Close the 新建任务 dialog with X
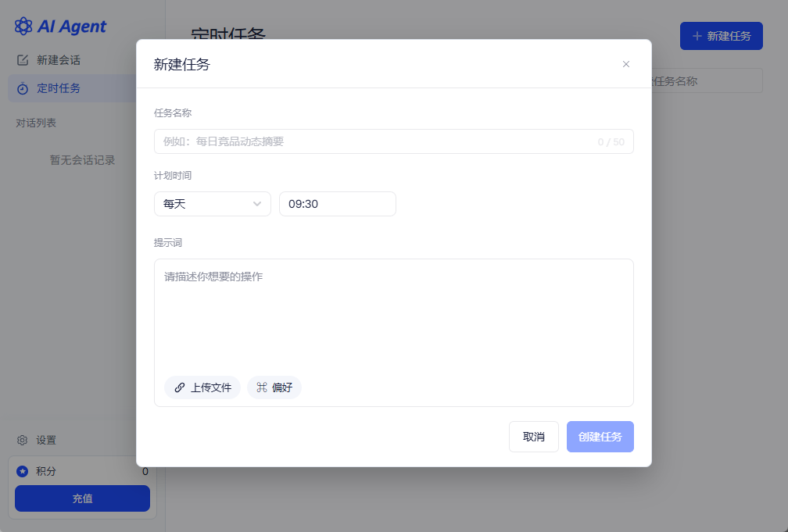This screenshot has height=532, width=788. coord(625,64)
